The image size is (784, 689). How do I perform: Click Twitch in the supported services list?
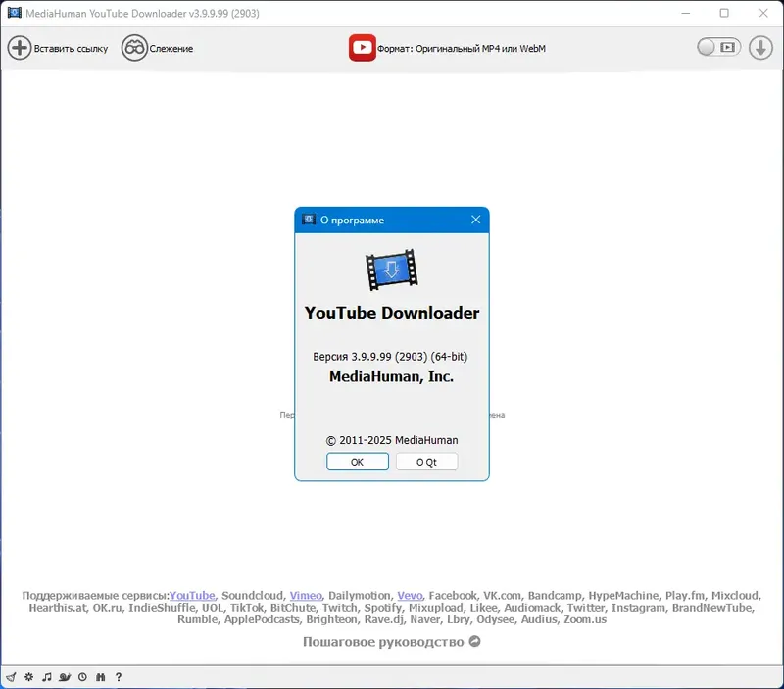[339, 608]
